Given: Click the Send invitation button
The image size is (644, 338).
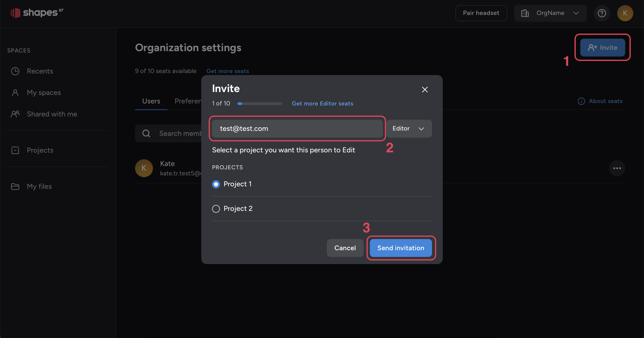Looking at the screenshot, I should click(x=400, y=248).
